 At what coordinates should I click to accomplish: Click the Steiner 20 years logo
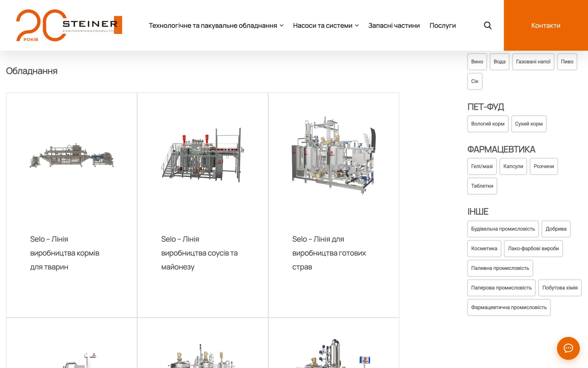point(69,25)
